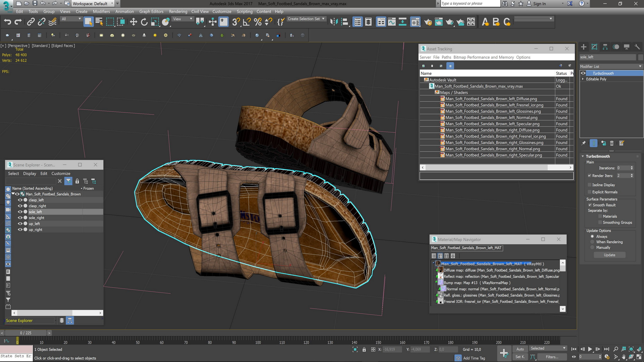
Task: Open the Modifier List dropdown
Action: 611,66
